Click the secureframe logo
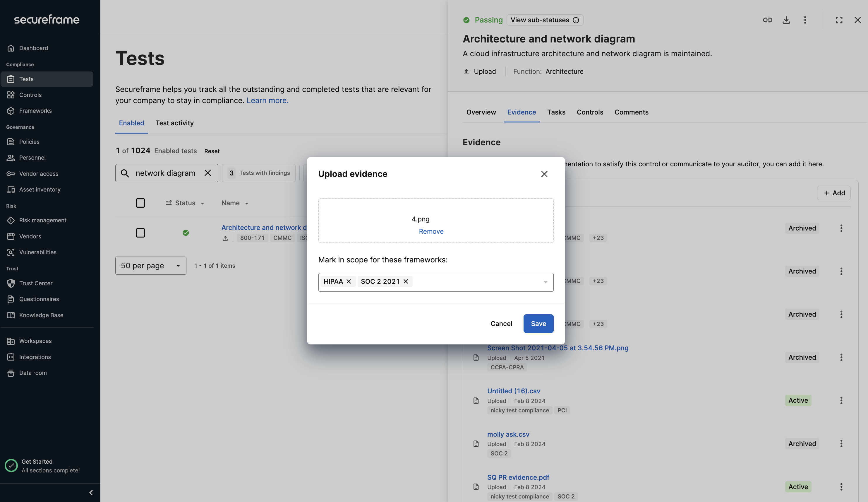The image size is (868, 502). (x=47, y=19)
